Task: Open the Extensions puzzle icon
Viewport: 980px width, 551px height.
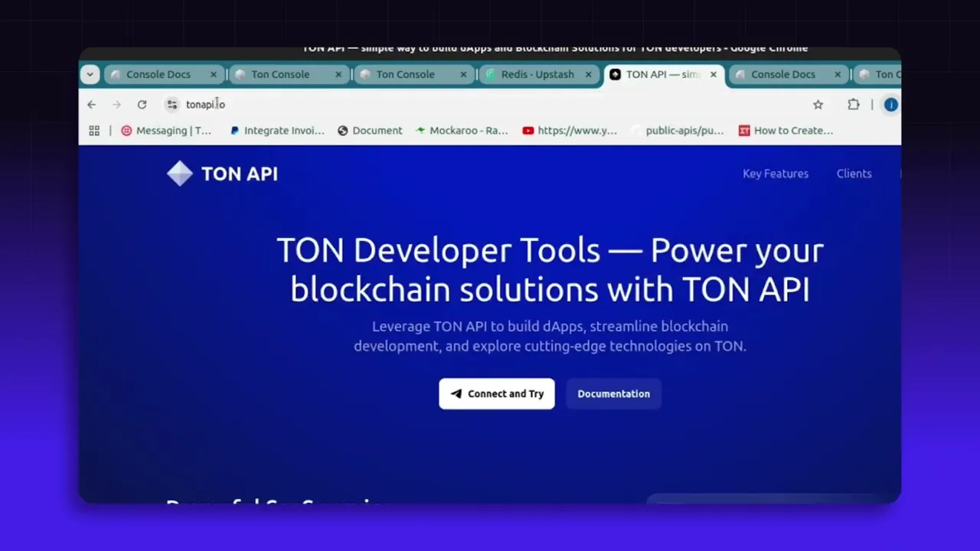Action: click(854, 104)
